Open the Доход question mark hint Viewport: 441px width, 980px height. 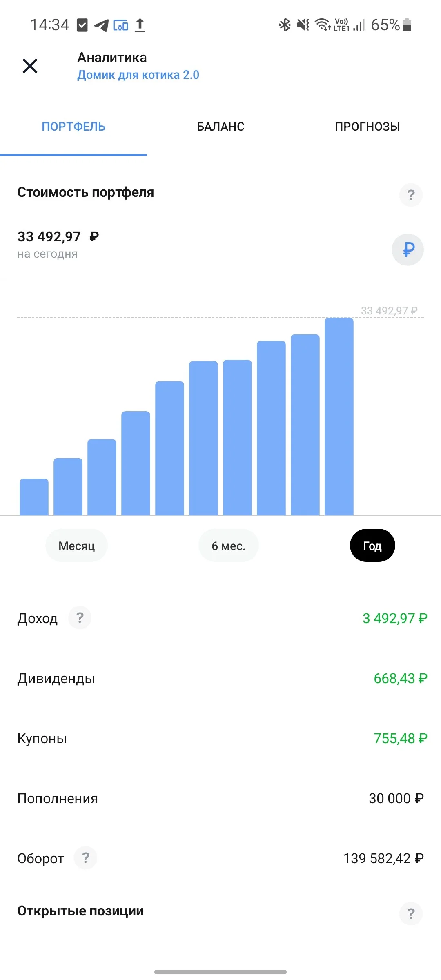[x=80, y=618]
